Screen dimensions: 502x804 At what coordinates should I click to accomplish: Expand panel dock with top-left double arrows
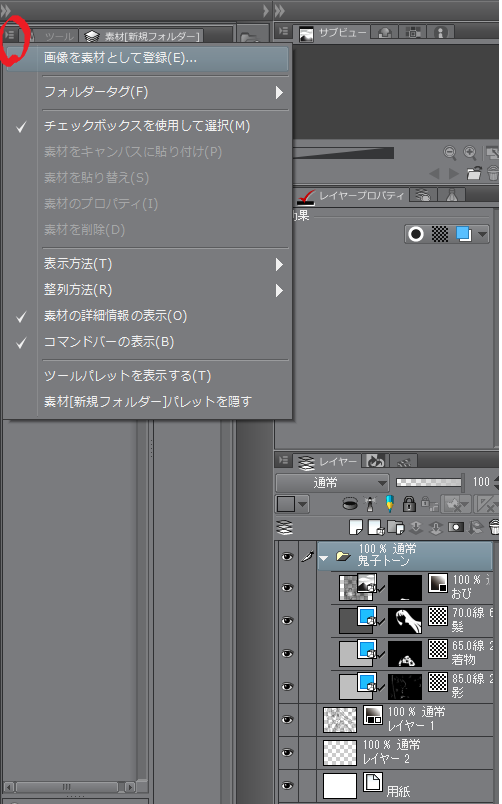coord(6,10)
